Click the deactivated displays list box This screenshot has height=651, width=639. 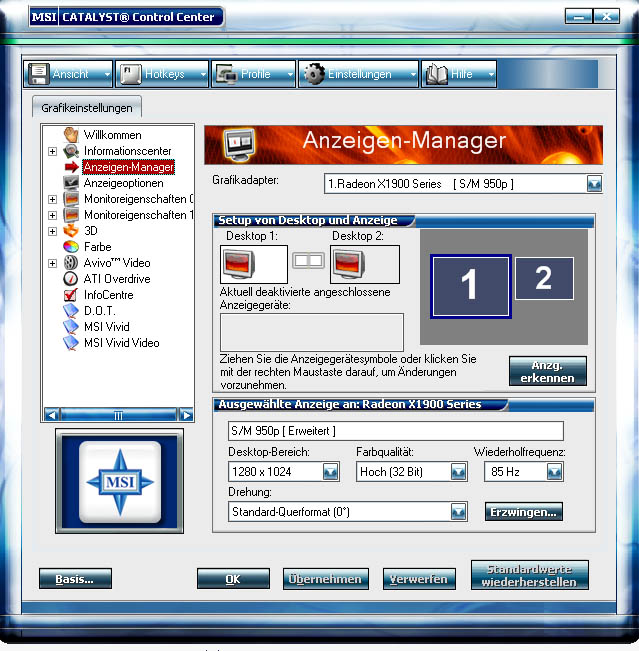tap(311, 332)
